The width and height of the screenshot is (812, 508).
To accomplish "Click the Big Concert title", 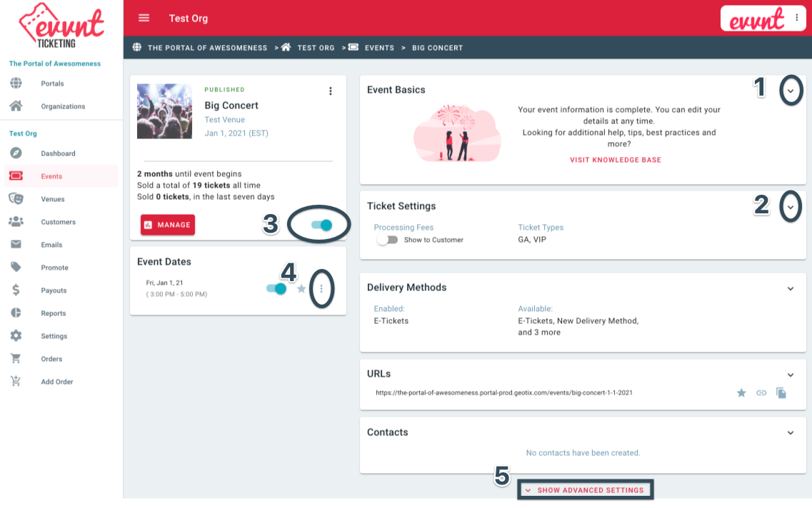I will 231,105.
